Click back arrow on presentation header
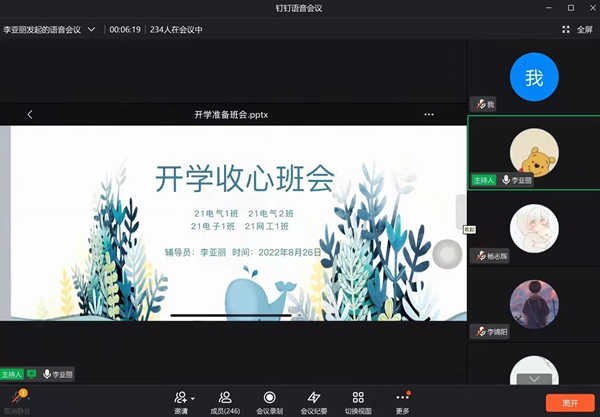This screenshot has width=600, height=417. click(x=30, y=114)
